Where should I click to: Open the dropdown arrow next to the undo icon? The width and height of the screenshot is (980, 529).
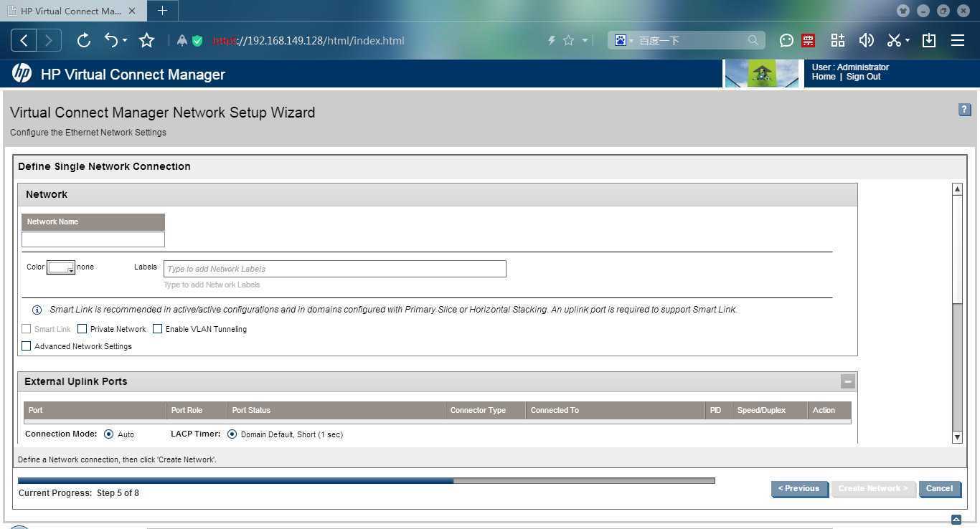(125, 41)
